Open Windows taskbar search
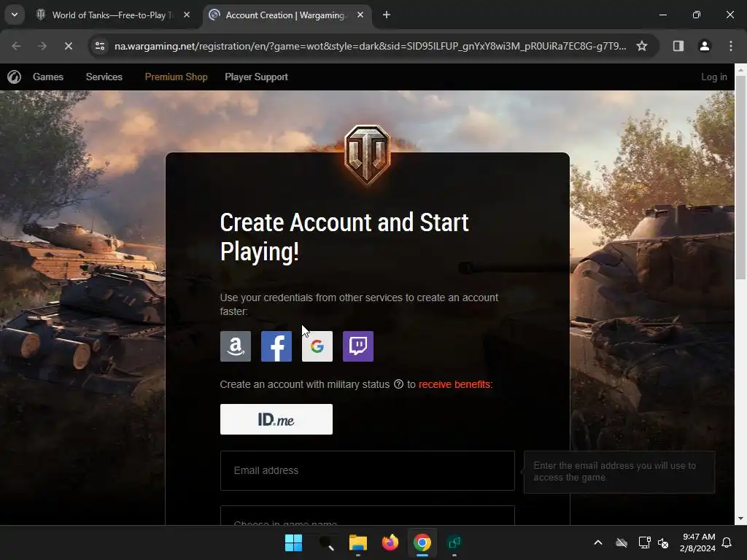Viewport: 747px width, 560px height. [326, 542]
